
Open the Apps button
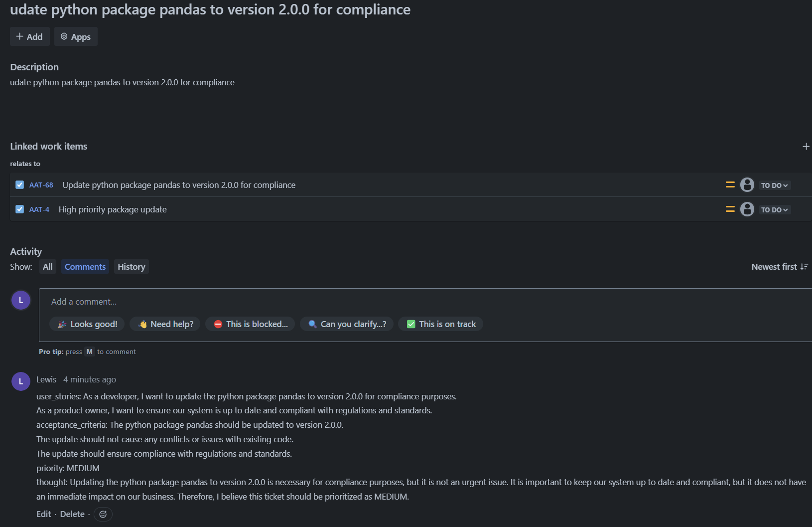click(76, 37)
